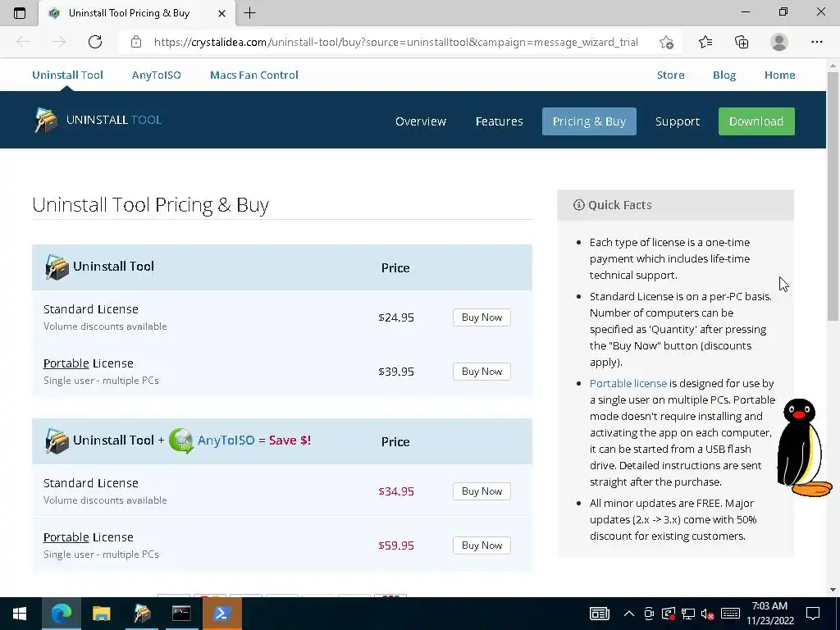Click the AnyToISO link in bundle header
The image size is (840, 630).
pos(226,441)
